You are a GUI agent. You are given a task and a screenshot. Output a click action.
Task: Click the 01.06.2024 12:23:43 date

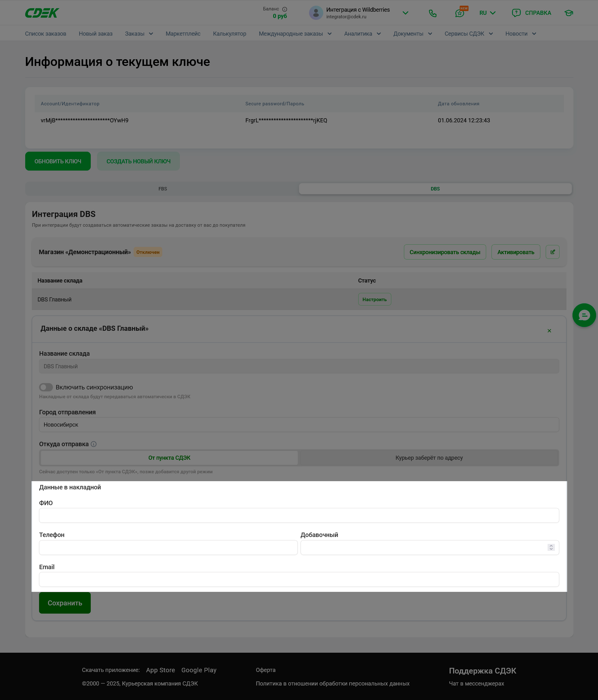pos(463,120)
